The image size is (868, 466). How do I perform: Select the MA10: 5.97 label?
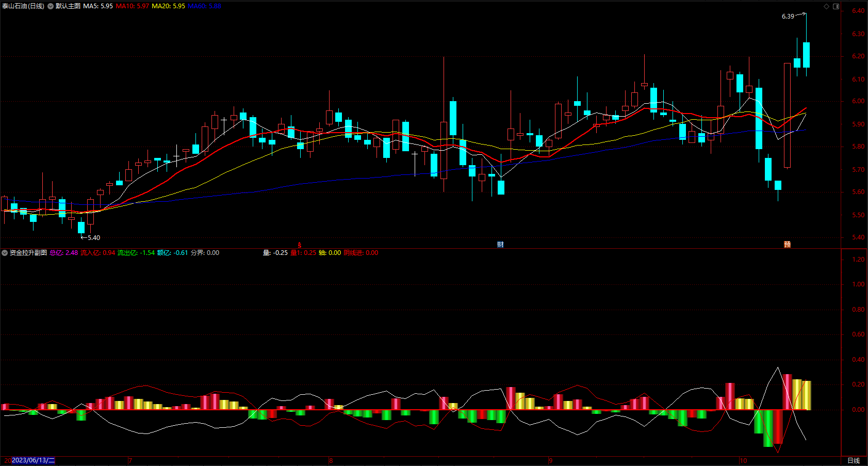(133, 6)
